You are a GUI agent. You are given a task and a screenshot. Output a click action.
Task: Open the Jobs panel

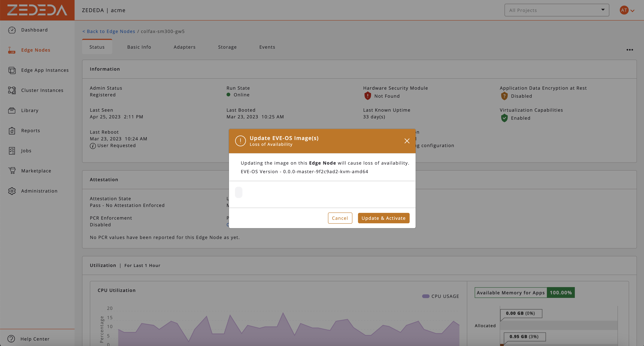[x=26, y=150]
